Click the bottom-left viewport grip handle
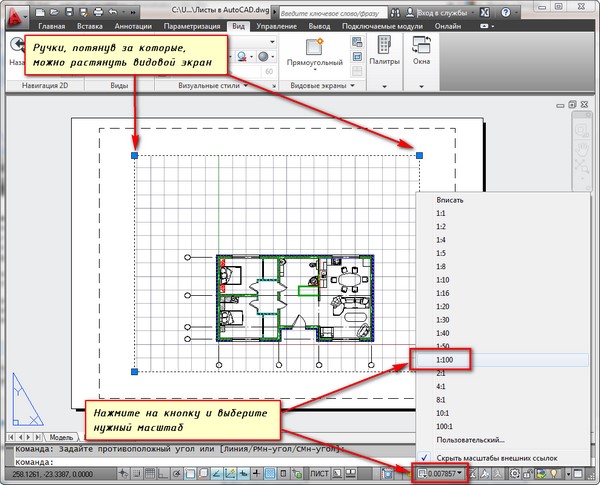The image size is (600, 485). click(134, 372)
